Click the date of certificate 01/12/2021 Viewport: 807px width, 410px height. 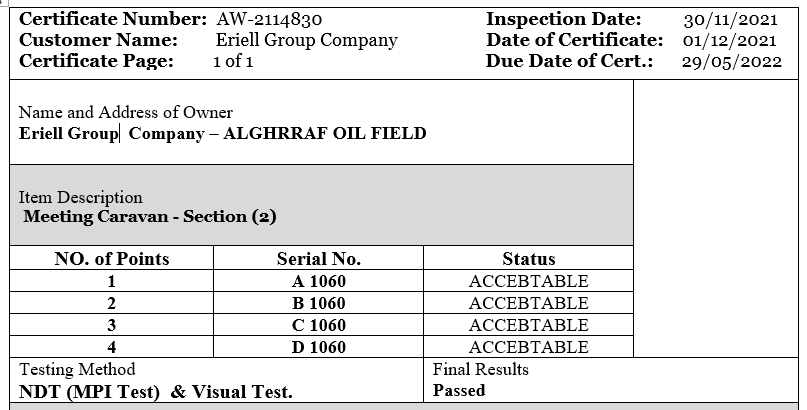(730, 41)
